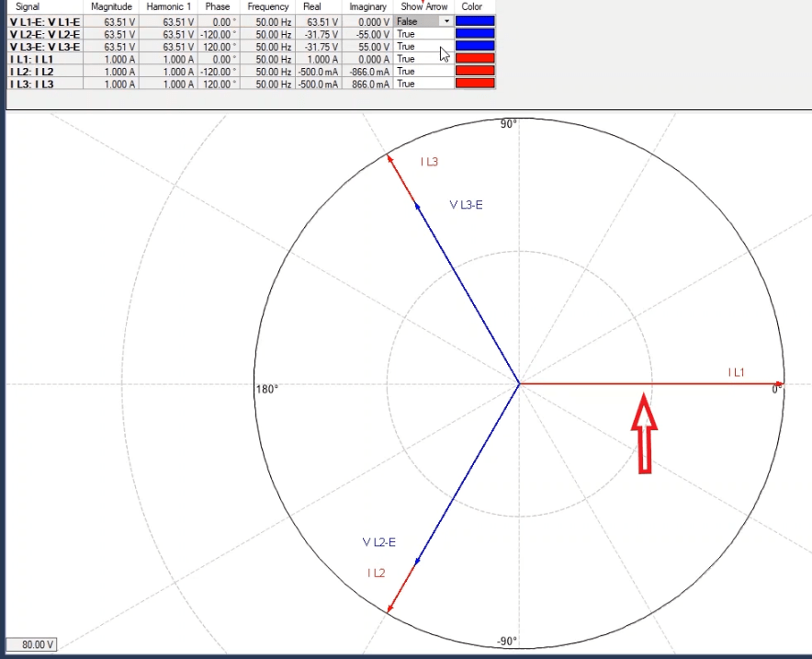812x659 pixels.
Task: Click the red color swatch for I L1
Action: pos(475,59)
